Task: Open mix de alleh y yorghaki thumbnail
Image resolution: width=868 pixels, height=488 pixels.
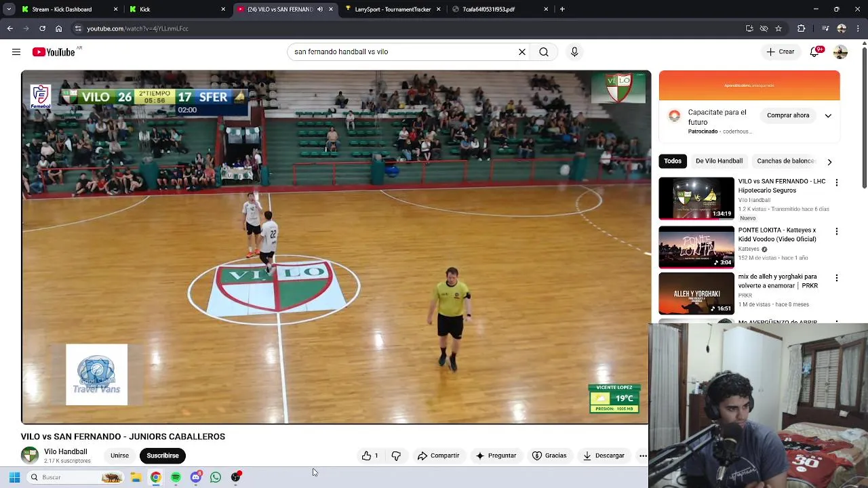Action: point(696,293)
